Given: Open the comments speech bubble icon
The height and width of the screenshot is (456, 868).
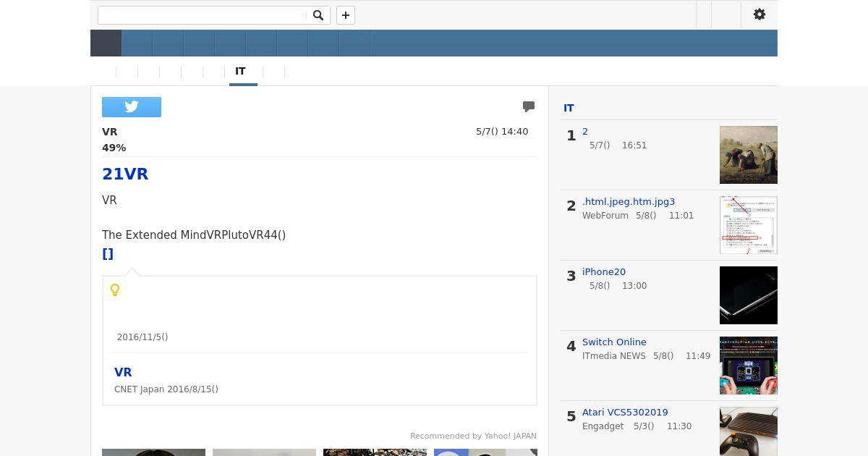Looking at the screenshot, I should tap(529, 107).
